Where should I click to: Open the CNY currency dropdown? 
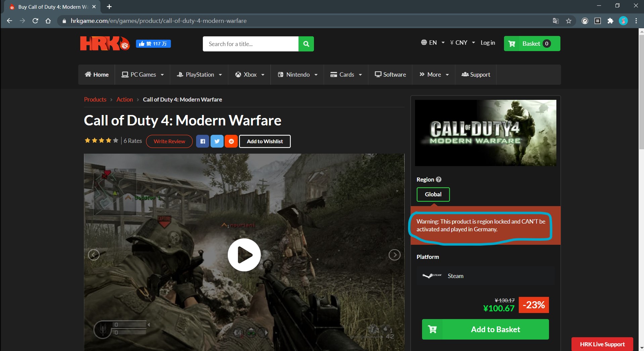point(463,43)
